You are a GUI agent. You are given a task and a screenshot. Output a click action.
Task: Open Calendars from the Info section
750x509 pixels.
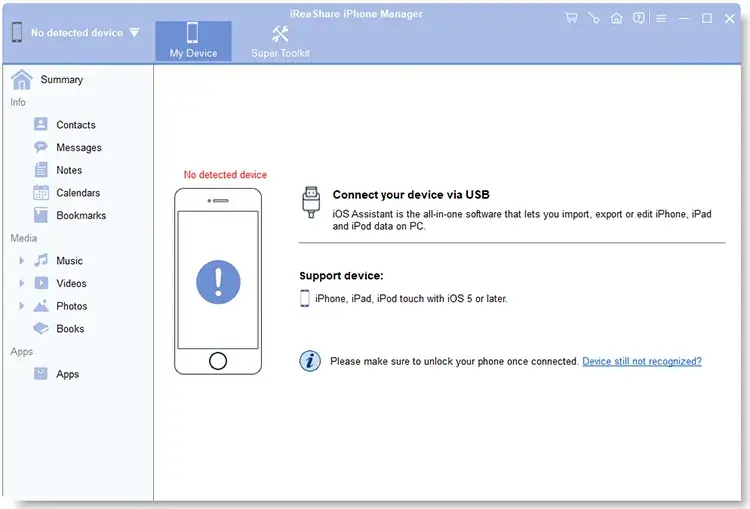[78, 193]
